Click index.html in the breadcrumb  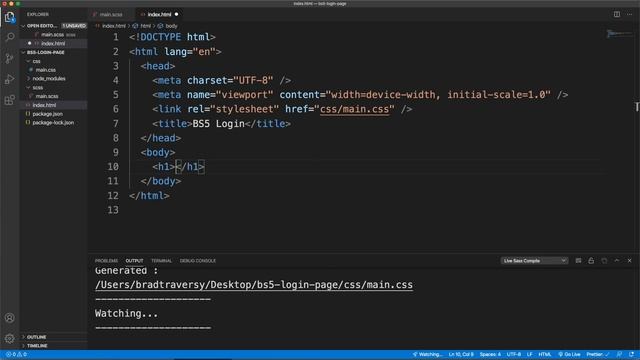(114, 26)
